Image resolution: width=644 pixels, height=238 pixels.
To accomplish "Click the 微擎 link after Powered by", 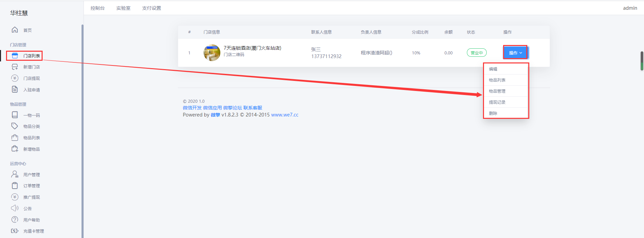I will click(x=215, y=115).
